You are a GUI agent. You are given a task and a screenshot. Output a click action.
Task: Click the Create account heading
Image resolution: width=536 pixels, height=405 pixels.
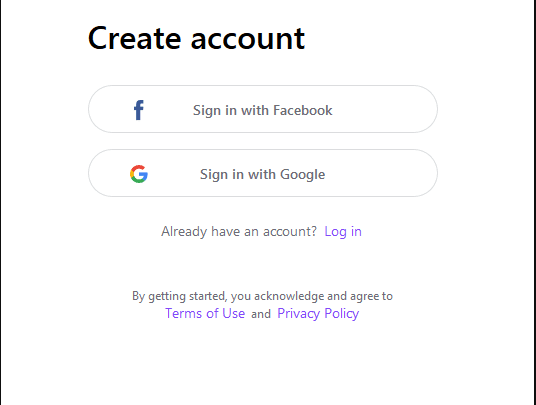point(196,38)
